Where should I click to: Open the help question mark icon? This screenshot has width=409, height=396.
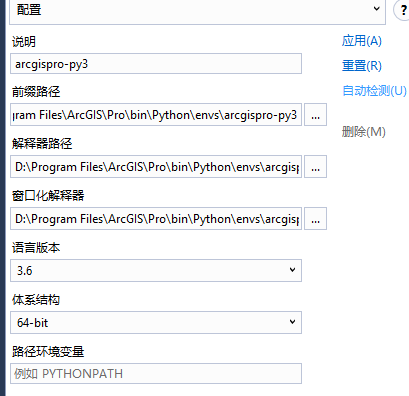pos(402,10)
